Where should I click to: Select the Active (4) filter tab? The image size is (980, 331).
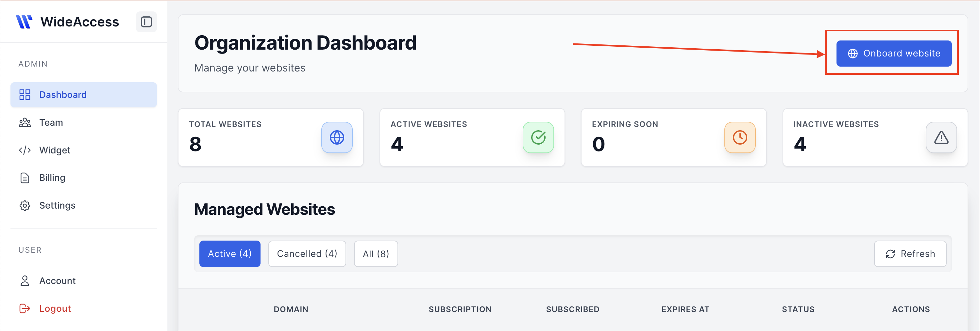click(x=230, y=254)
